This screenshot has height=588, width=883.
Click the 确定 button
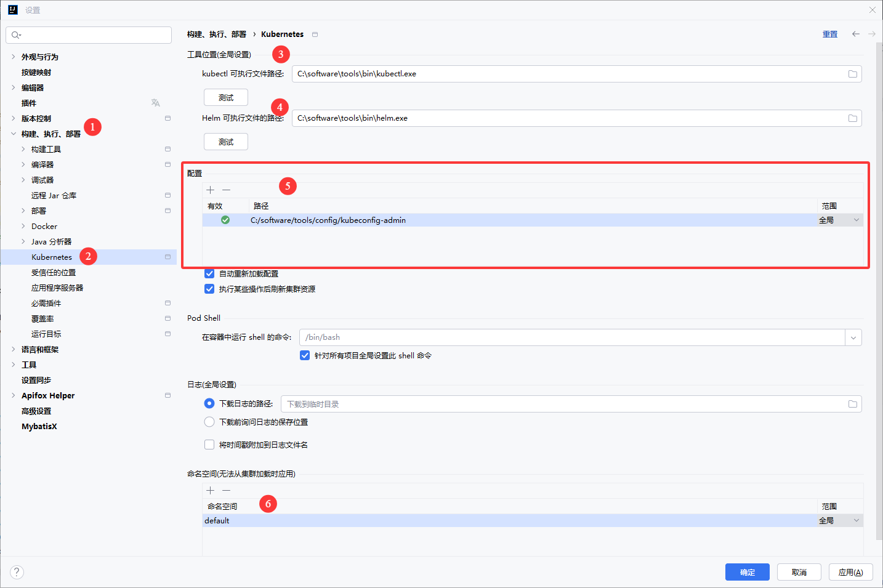pyautogui.click(x=747, y=572)
